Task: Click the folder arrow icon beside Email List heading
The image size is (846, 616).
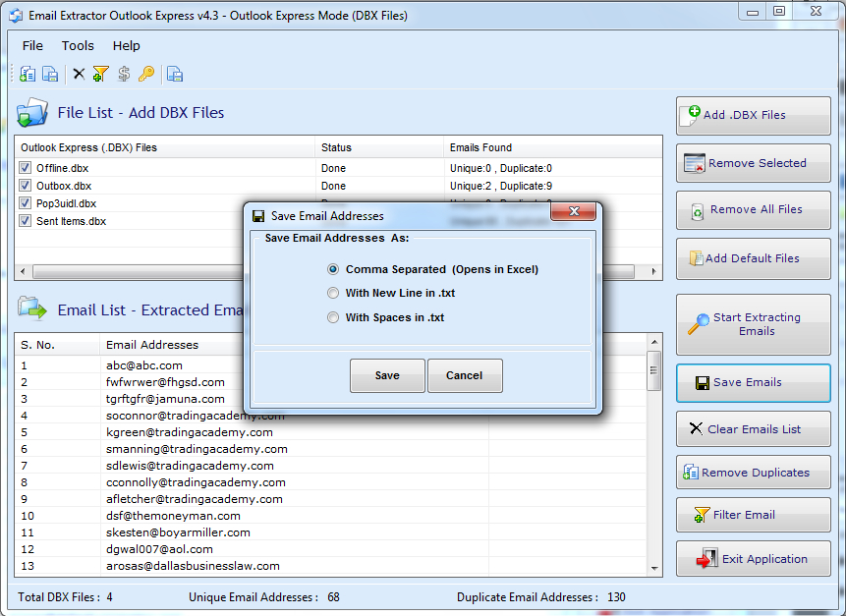Action: click(32, 308)
